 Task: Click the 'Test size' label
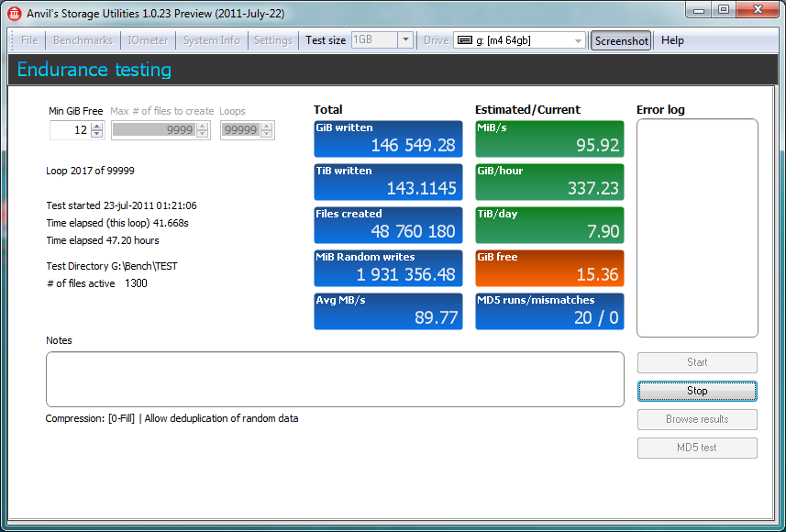coord(326,40)
